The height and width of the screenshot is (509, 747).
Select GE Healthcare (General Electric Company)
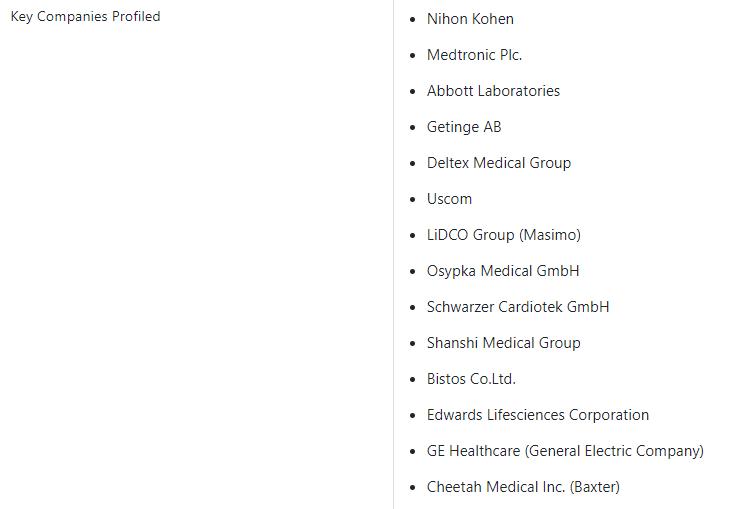tap(565, 451)
